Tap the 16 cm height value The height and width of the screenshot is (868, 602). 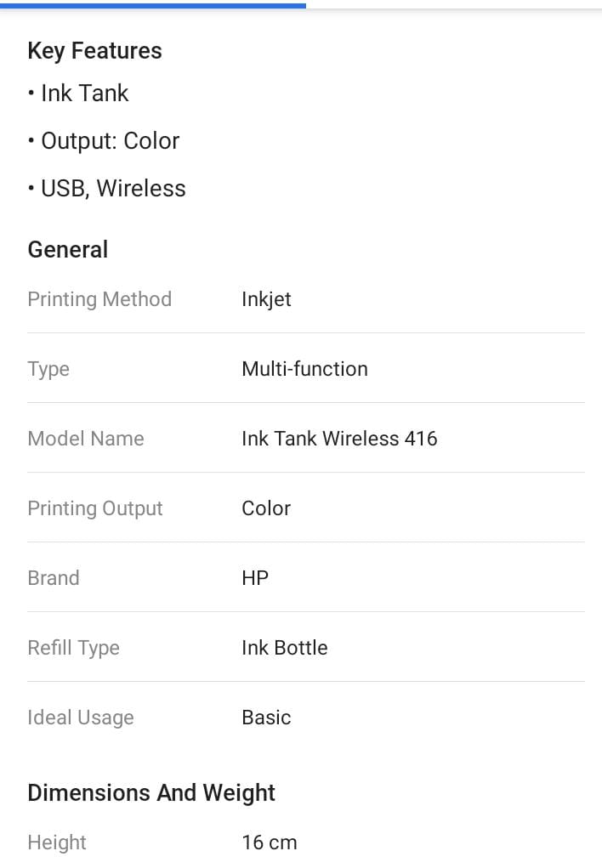coord(270,842)
